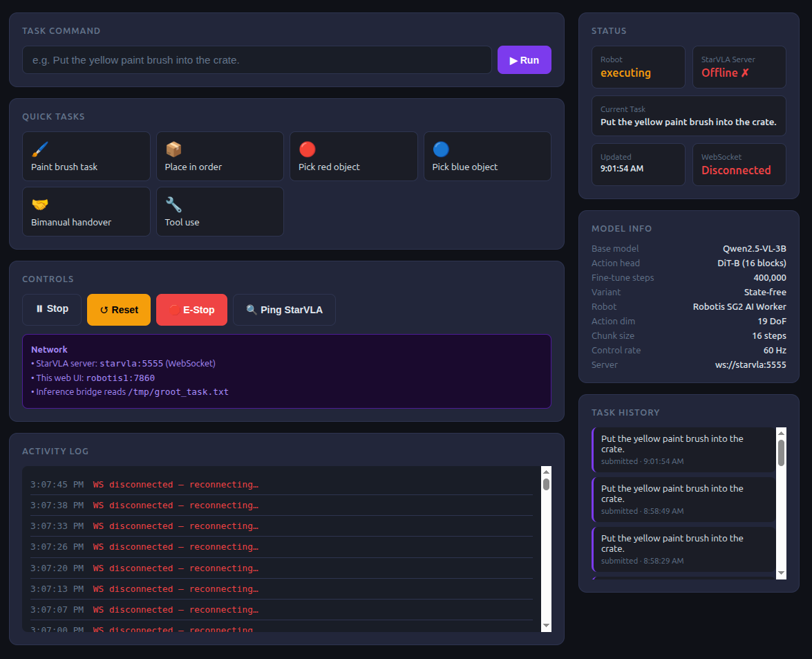Image resolution: width=812 pixels, height=659 pixels.
Task: Trigger the E-Stop button
Action: 191,310
